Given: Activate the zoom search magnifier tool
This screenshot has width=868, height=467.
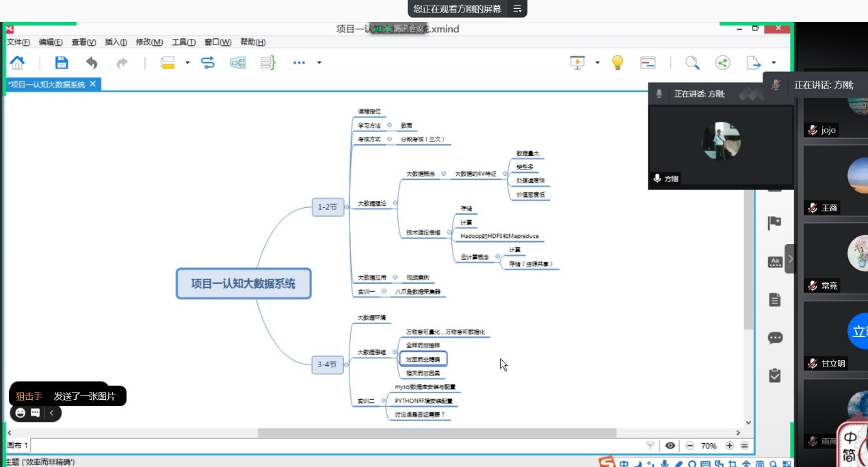Looking at the screenshot, I should pyautogui.click(x=692, y=62).
